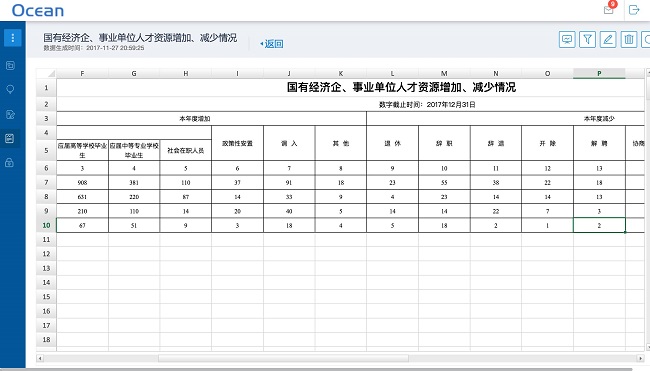Click the 开除 column header cell

tap(548, 143)
